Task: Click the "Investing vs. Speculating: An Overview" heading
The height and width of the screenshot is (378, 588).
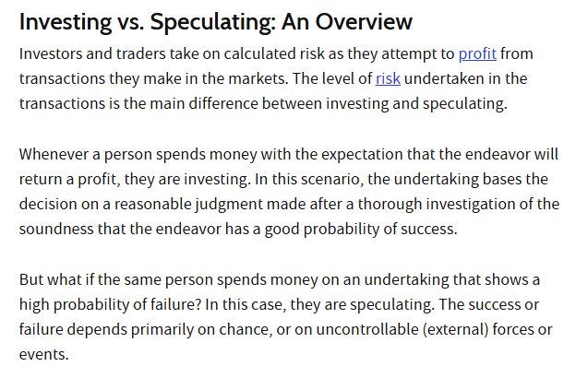Action: [216, 22]
